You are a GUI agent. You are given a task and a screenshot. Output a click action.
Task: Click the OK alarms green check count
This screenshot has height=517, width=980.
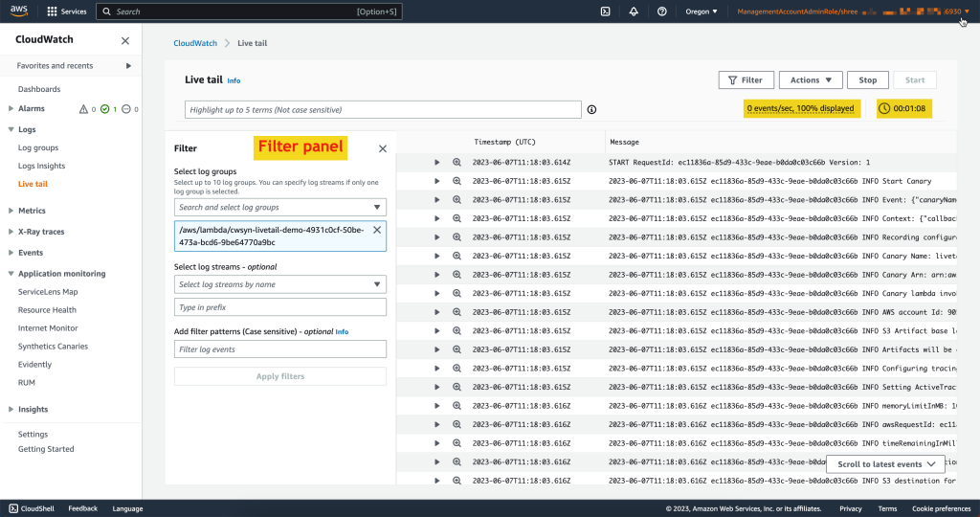tap(109, 109)
